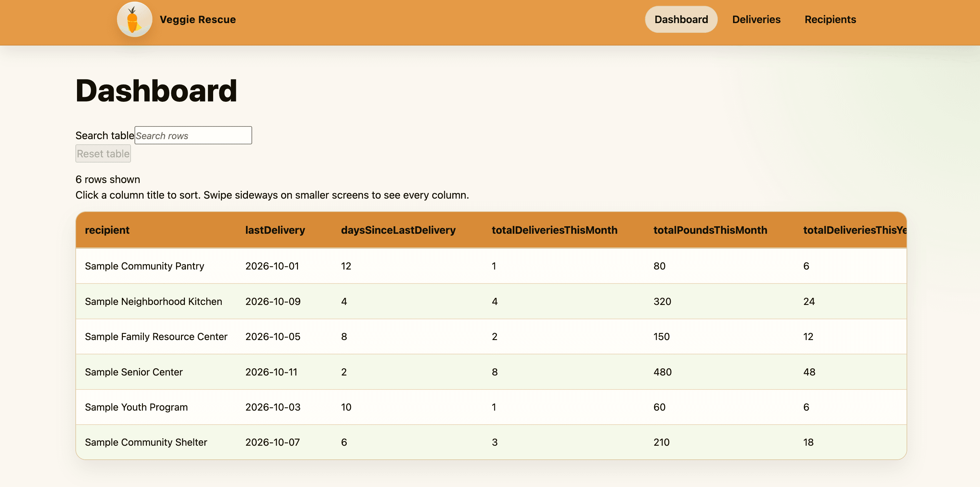This screenshot has width=980, height=487.
Task: Click pounds value 210 in Shelter row
Action: tap(661, 442)
